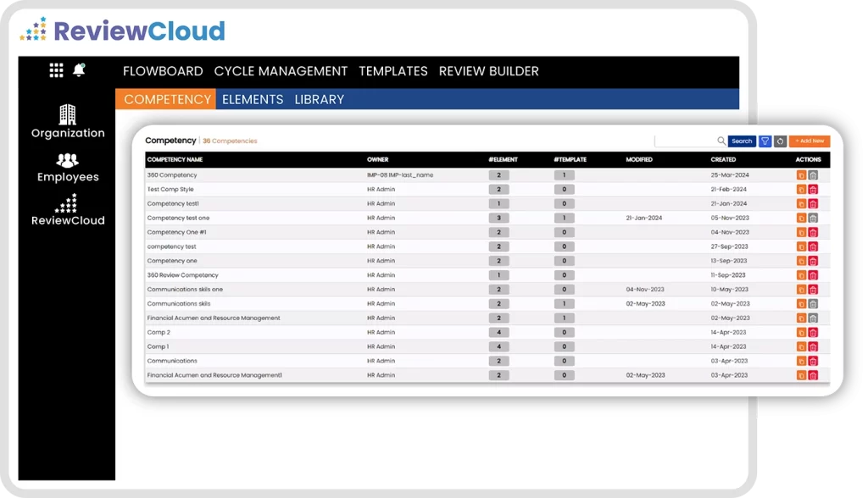Open the 360 Competency name cell
The image size is (868, 498).
172,174
